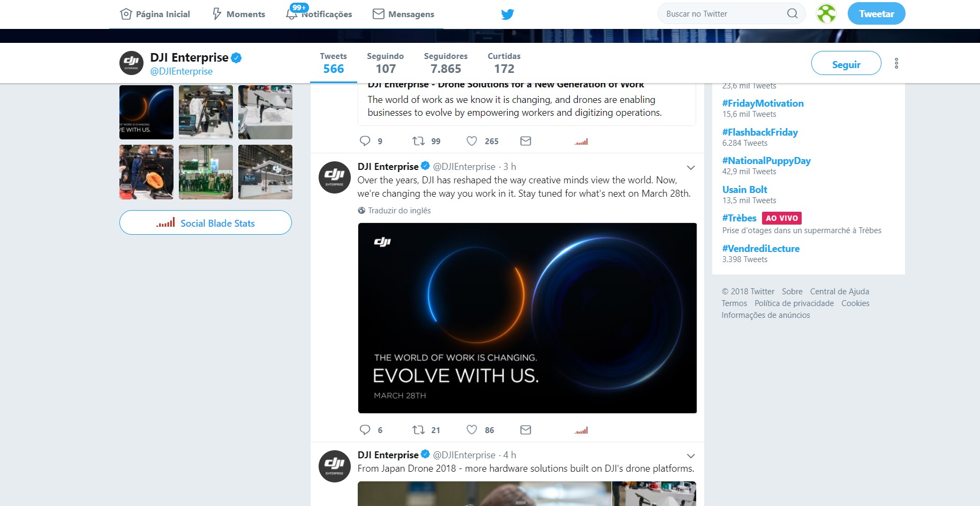
Task: Open the DJI booth media thumbnail
Action: (x=265, y=172)
